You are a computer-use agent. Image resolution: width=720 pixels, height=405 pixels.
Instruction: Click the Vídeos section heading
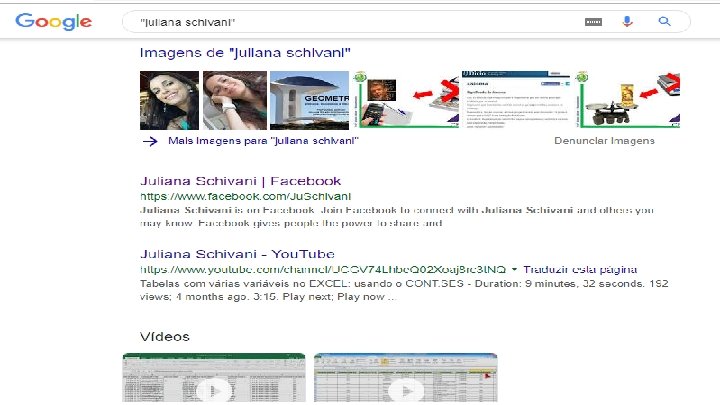pyautogui.click(x=165, y=337)
